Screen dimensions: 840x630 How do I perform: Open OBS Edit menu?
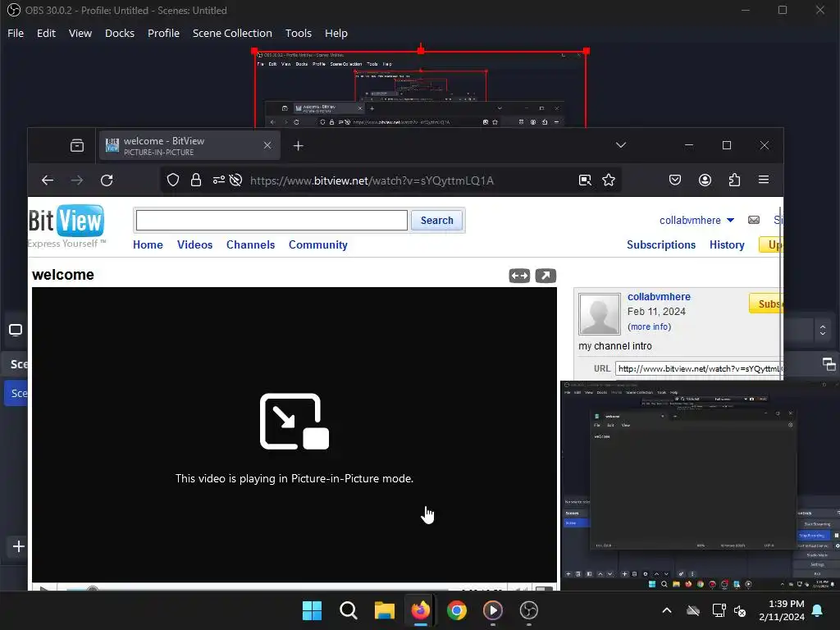tap(46, 33)
